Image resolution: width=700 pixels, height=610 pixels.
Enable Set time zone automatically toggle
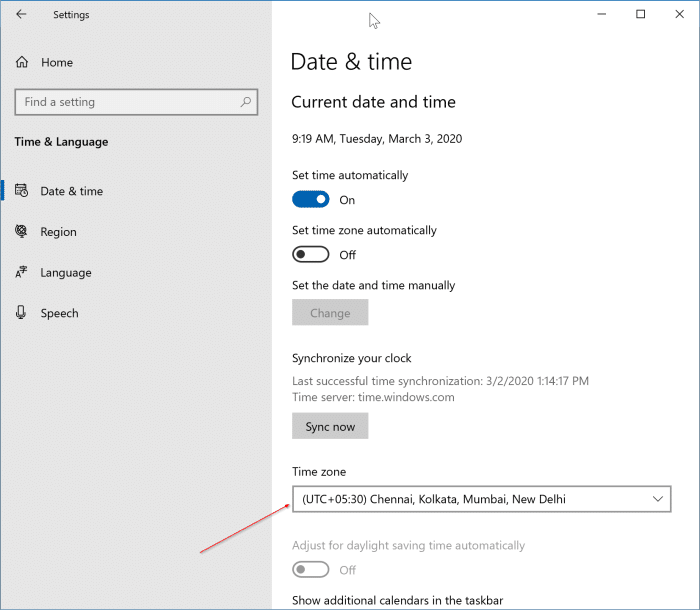[311, 255]
